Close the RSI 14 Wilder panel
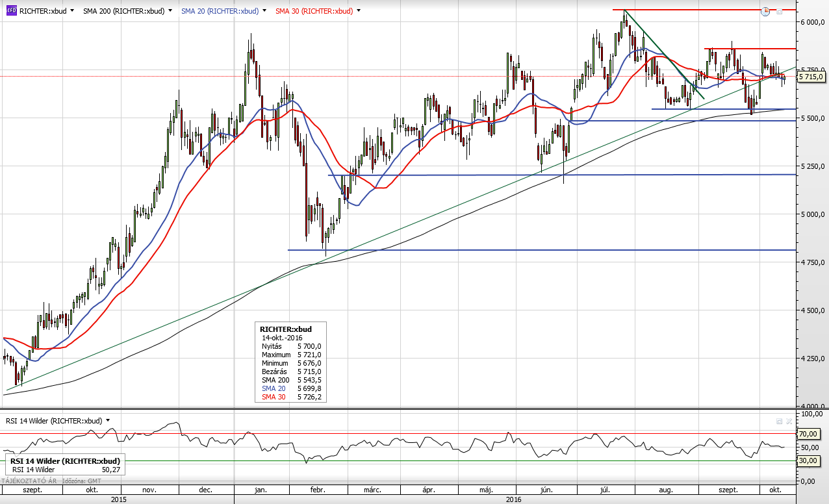The height and width of the screenshot is (504, 829). tap(789, 421)
